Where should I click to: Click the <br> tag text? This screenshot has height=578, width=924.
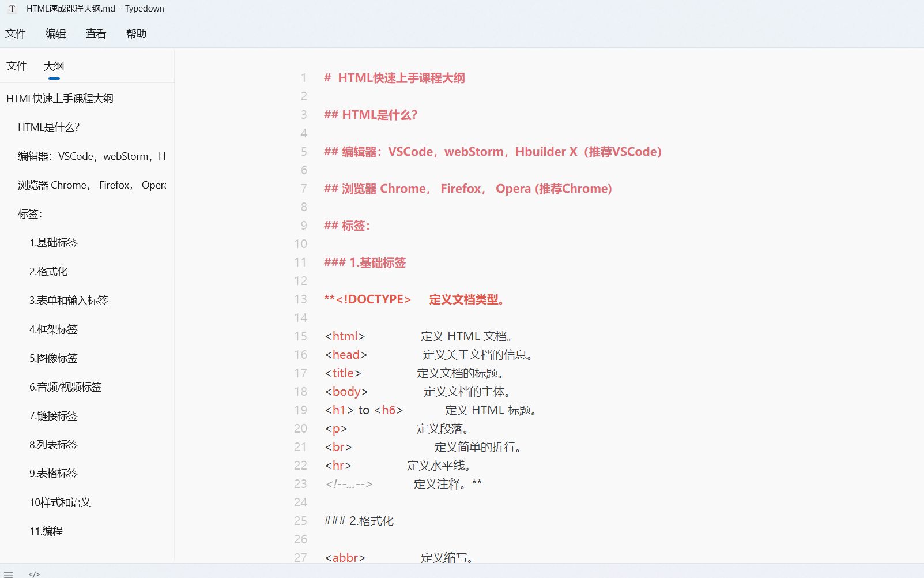pyautogui.click(x=338, y=447)
